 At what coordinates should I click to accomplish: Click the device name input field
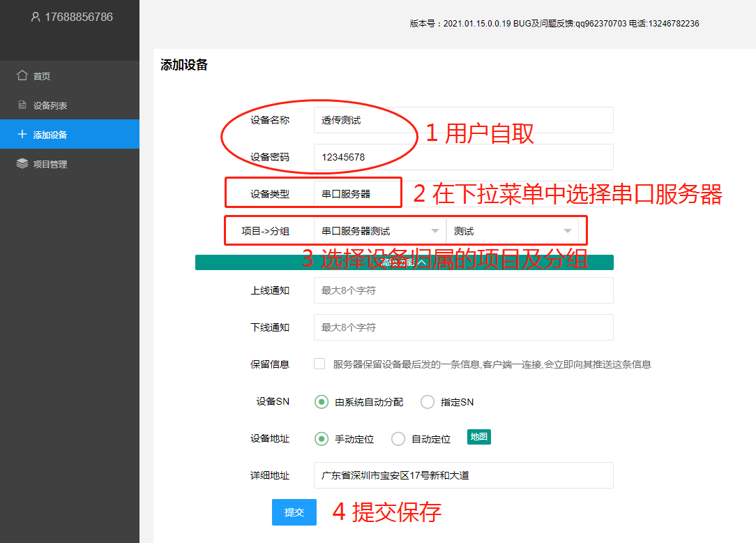[x=463, y=120]
